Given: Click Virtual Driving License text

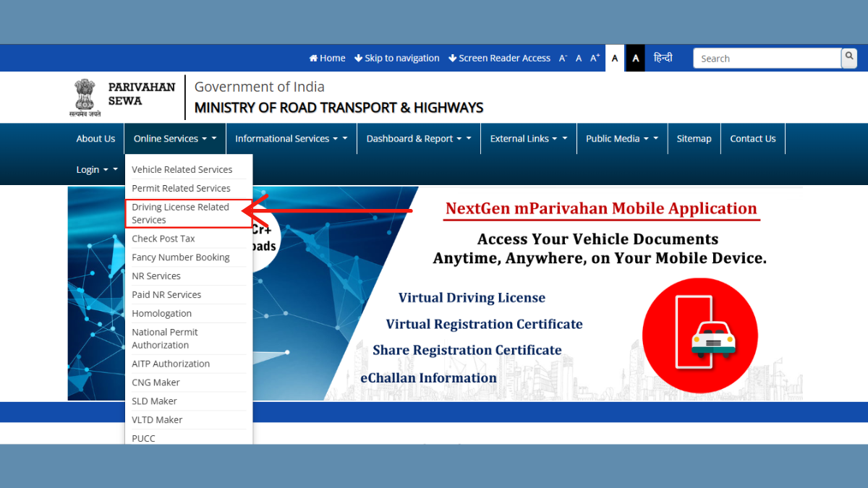Looking at the screenshot, I should point(472,298).
